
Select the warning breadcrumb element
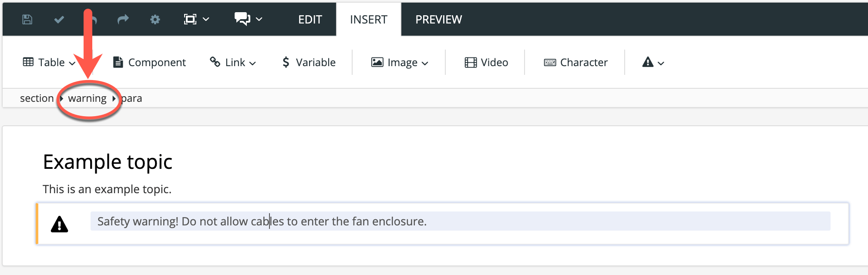[87, 98]
